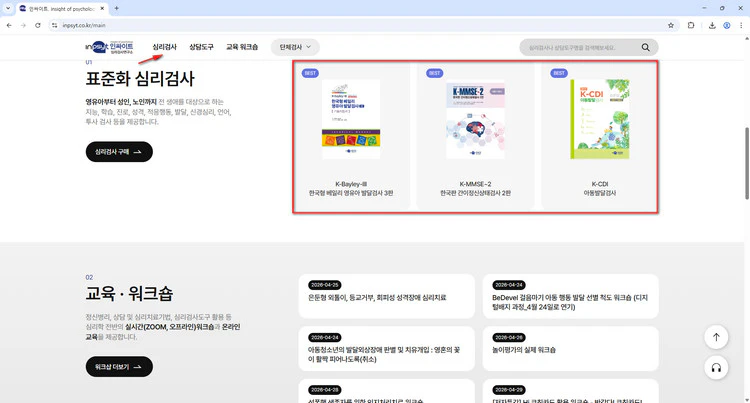Go back with browser back arrow
Viewport: 750px width, 403px height.
pos(9,25)
